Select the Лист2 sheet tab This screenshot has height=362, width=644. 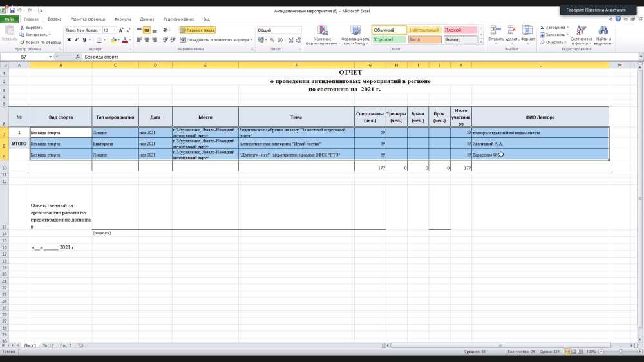coord(48,345)
